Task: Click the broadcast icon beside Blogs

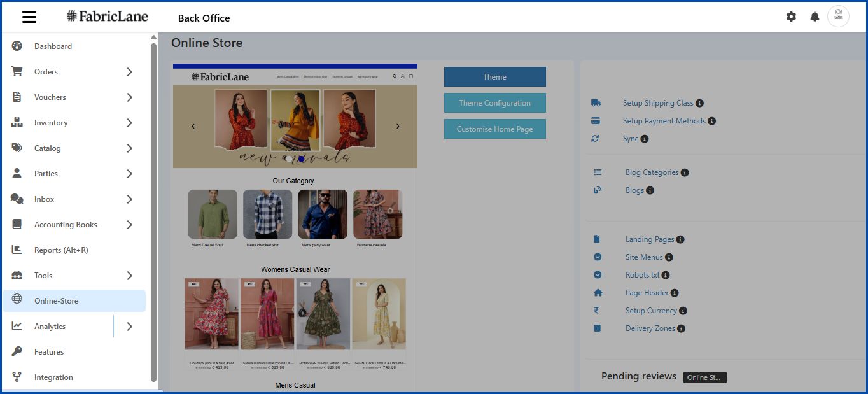Action: click(596, 190)
